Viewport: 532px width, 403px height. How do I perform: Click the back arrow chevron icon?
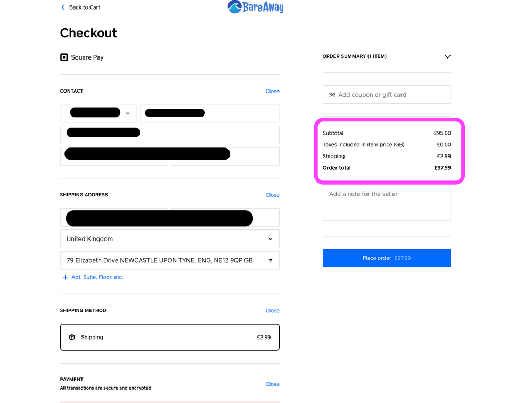63,7
